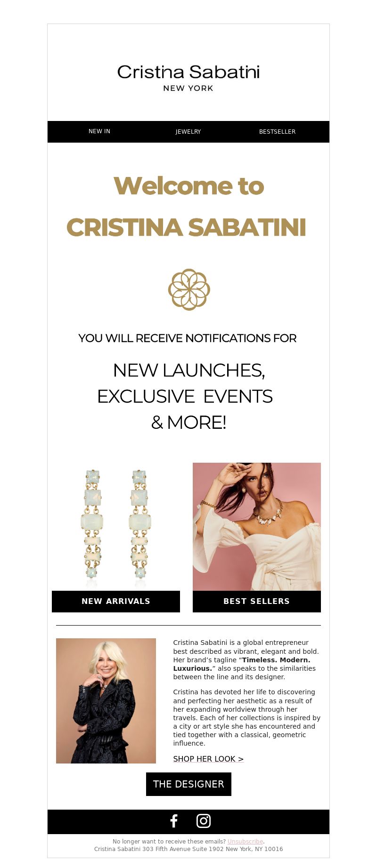Go to the JEWELRY menu item

pos(188,132)
